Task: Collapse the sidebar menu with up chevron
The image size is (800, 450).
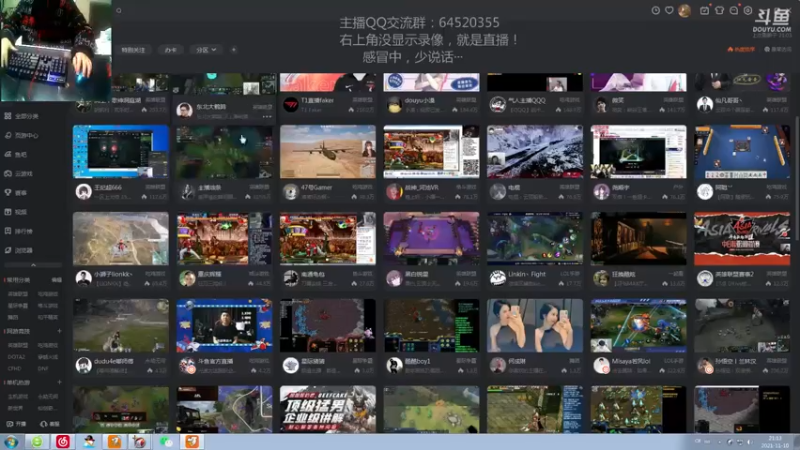Action: click(x=33, y=265)
